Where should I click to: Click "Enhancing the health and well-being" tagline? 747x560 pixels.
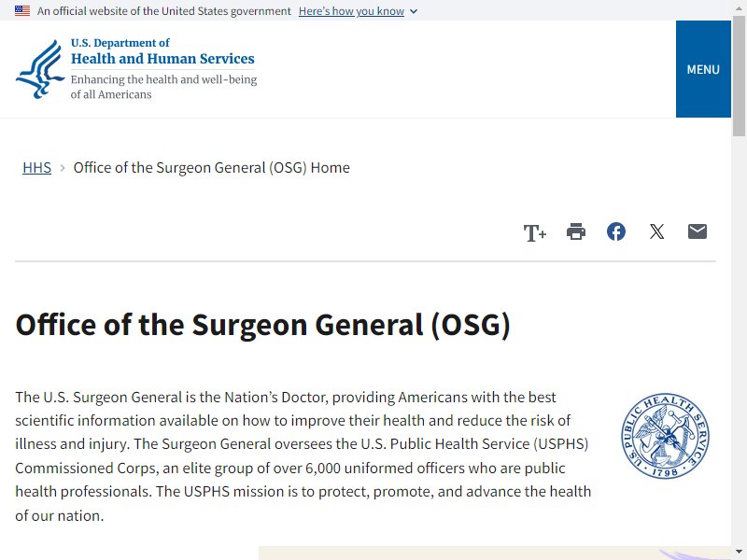[x=164, y=79]
